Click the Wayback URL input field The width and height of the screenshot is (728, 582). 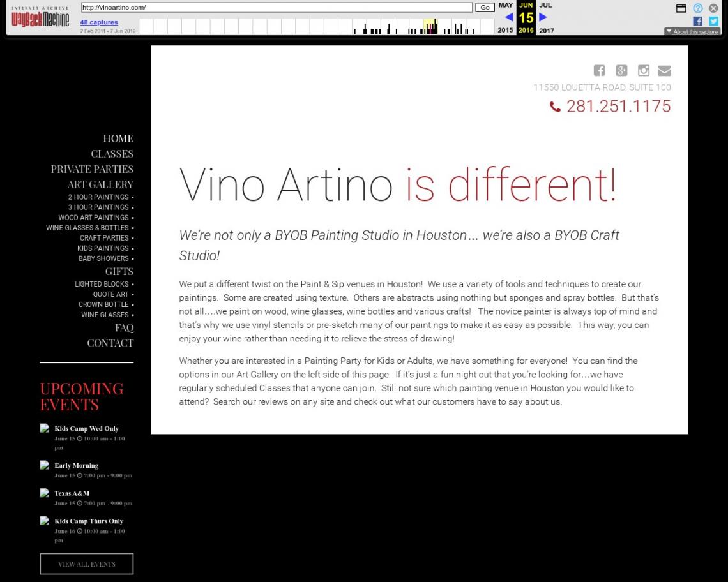click(x=277, y=8)
